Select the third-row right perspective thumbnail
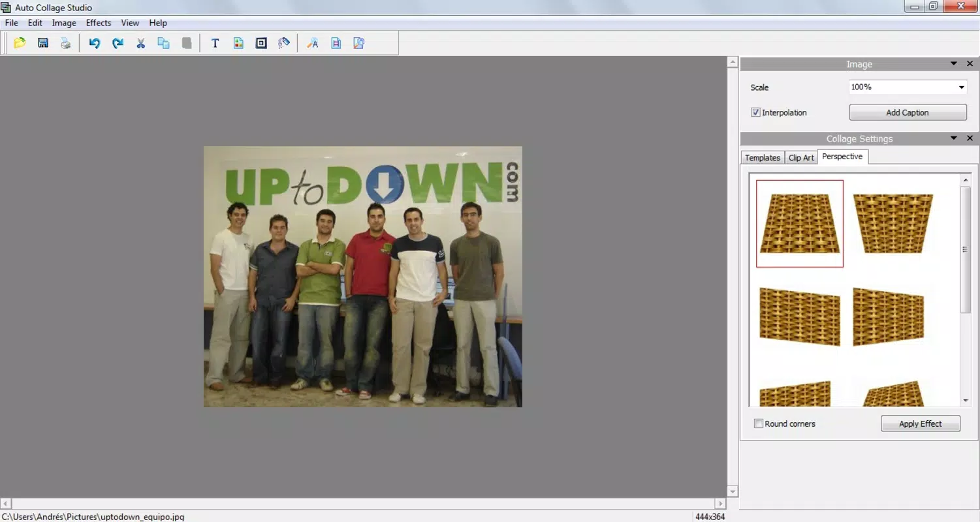The image size is (980, 522). pyautogui.click(x=893, y=393)
